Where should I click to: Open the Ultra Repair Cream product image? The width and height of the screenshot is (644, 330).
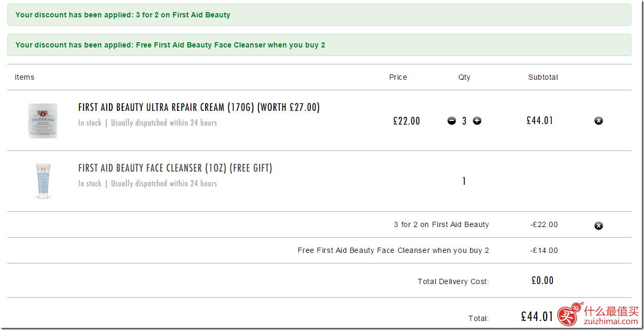coord(43,121)
